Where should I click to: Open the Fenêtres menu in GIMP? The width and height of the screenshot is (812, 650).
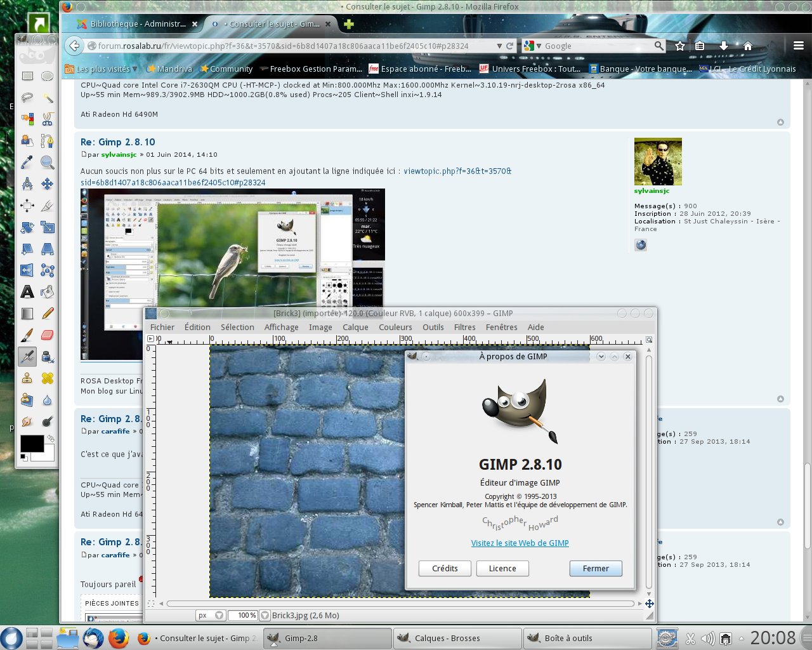(501, 328)
